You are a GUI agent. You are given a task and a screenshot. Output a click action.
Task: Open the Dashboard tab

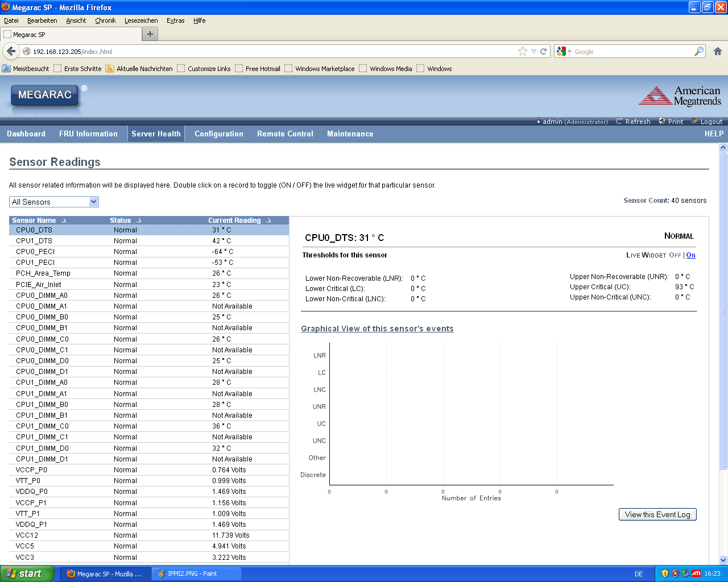[26, 134]
